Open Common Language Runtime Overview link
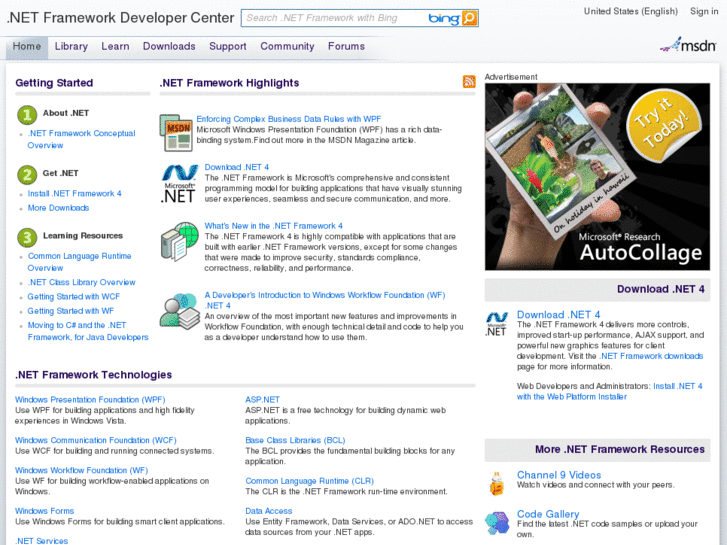Screen dimensions: 727x545 tap(79, 262)
